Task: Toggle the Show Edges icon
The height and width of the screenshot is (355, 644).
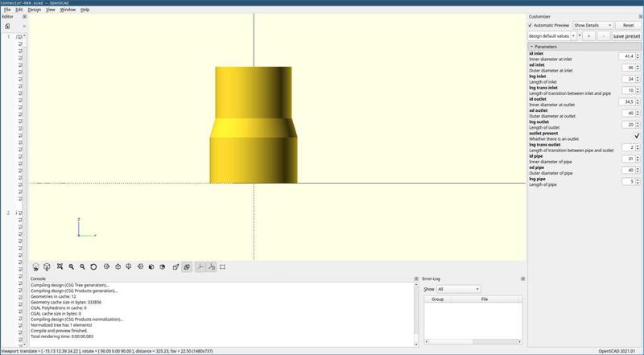Action: pos(223,267)
